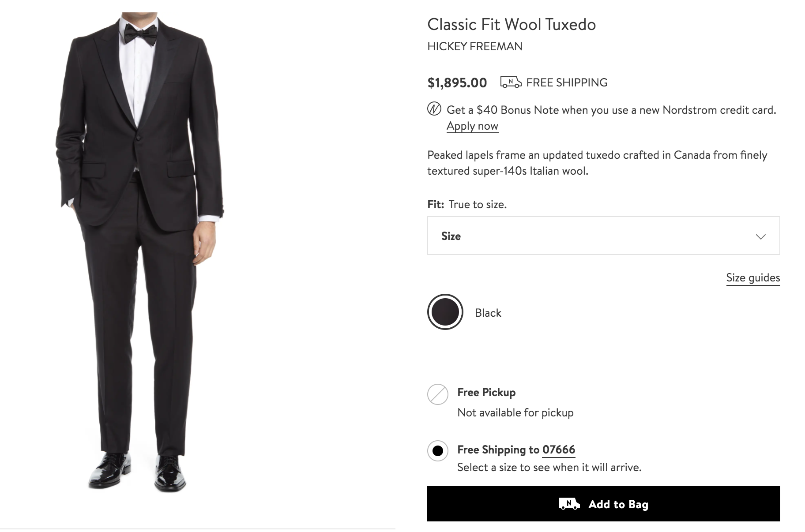Open the Size guides link
The width and height of the screenshot is (805, 532).
(x=752, y=277)
